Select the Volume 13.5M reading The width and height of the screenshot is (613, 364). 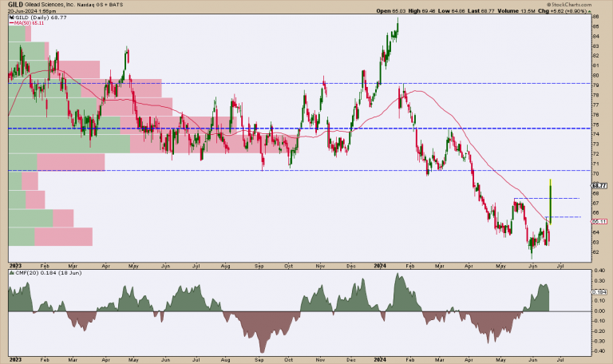coord(516,11)
